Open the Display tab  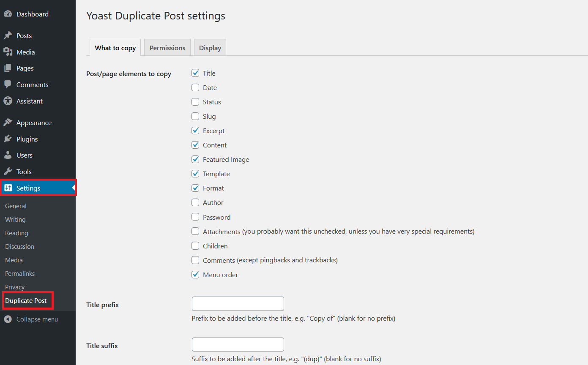(210, 48)
